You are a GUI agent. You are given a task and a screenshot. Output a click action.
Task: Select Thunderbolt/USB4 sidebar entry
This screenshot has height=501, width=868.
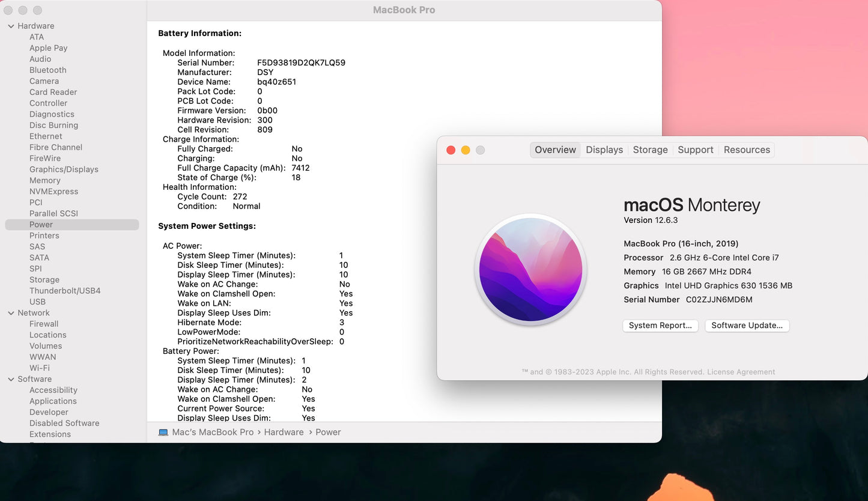pyautogui.click(x=65, y=291)
